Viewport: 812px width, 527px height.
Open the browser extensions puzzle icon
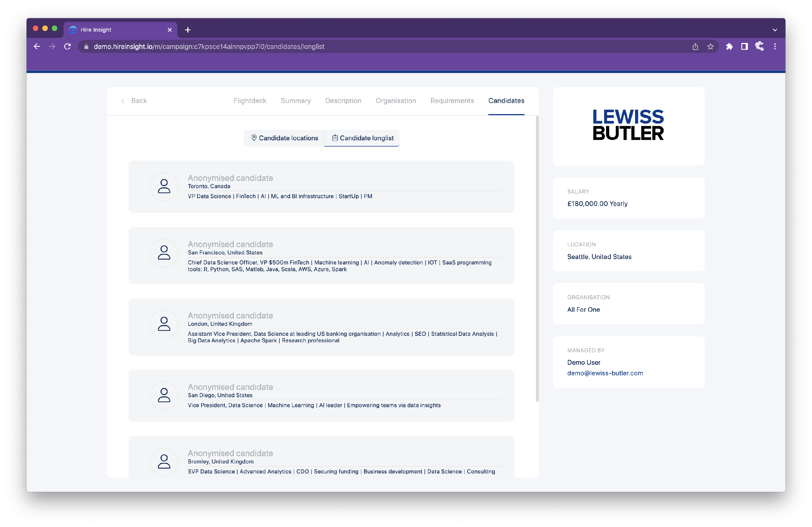coord(729,46)
